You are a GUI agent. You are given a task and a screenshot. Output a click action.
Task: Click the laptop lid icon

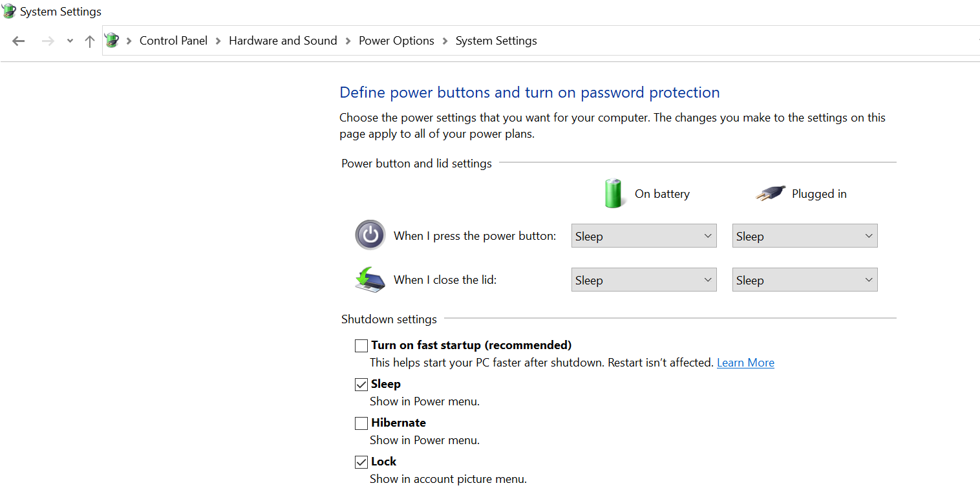[x=369, y=279]
